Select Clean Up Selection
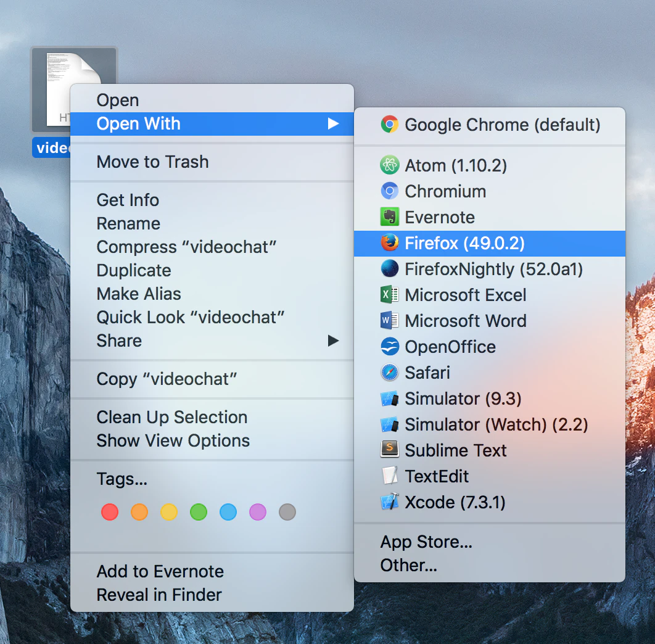This screenshot has width=655, height=644. (212, 418)
